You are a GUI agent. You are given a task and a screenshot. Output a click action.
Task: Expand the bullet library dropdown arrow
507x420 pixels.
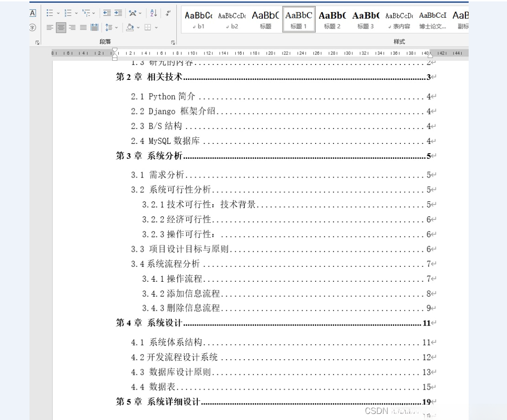[58, 13]
